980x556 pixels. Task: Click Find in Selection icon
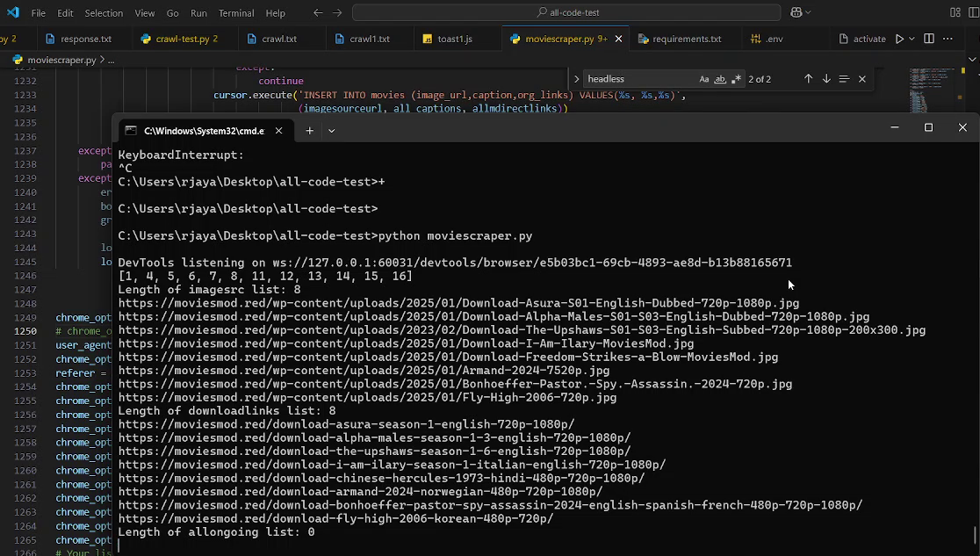(x=844, y=79)
